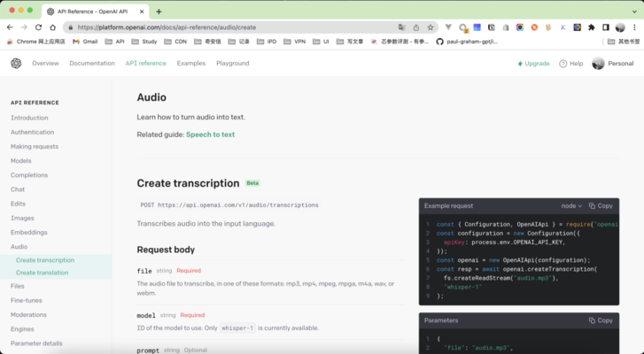
Task: Click the Upgrade link
Action: (533, 64)
